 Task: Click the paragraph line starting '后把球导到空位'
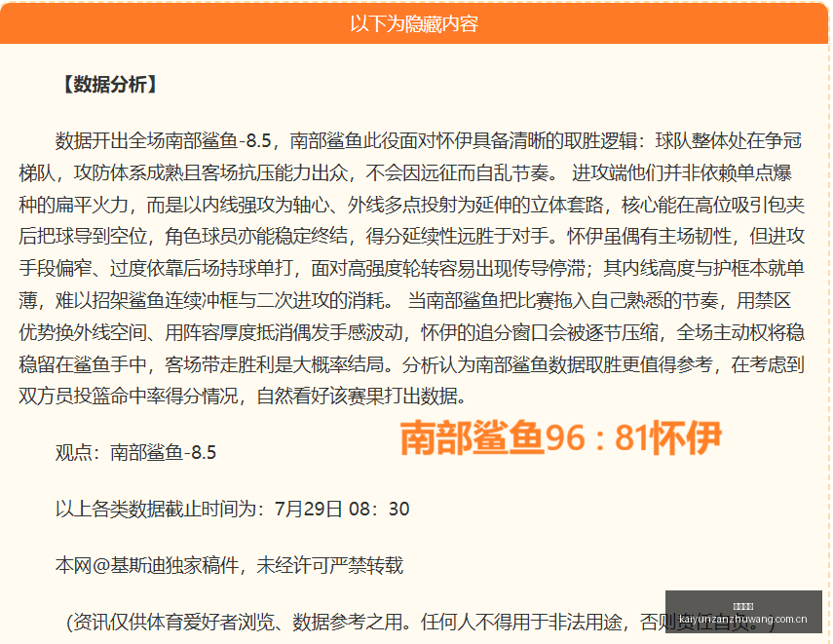[412, 237]
